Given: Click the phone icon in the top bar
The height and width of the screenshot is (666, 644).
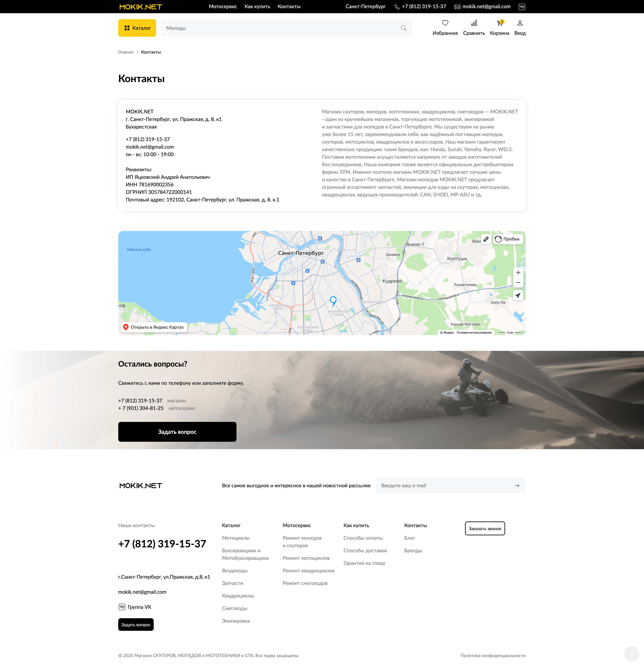Looking at the screenshot, I should (x=397, y=7).
